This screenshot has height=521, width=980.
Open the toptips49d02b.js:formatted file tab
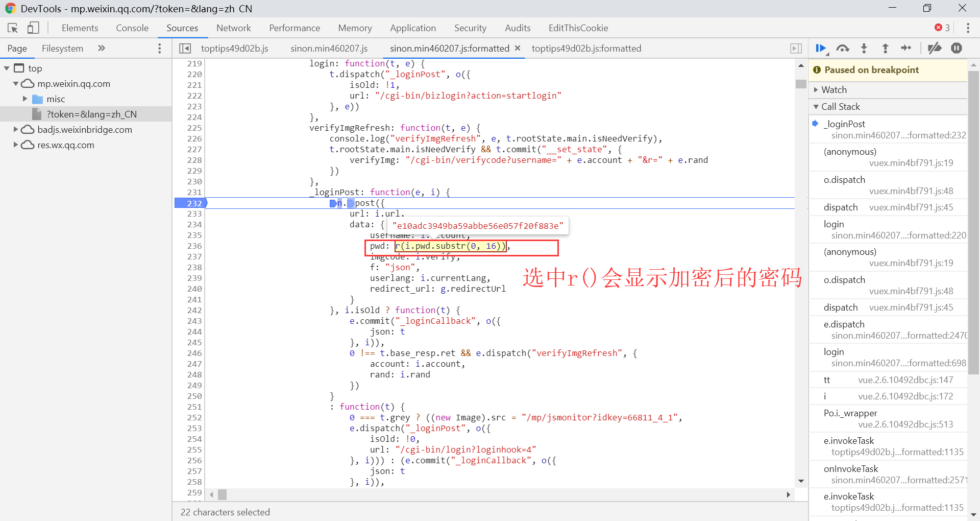point(586,49)
